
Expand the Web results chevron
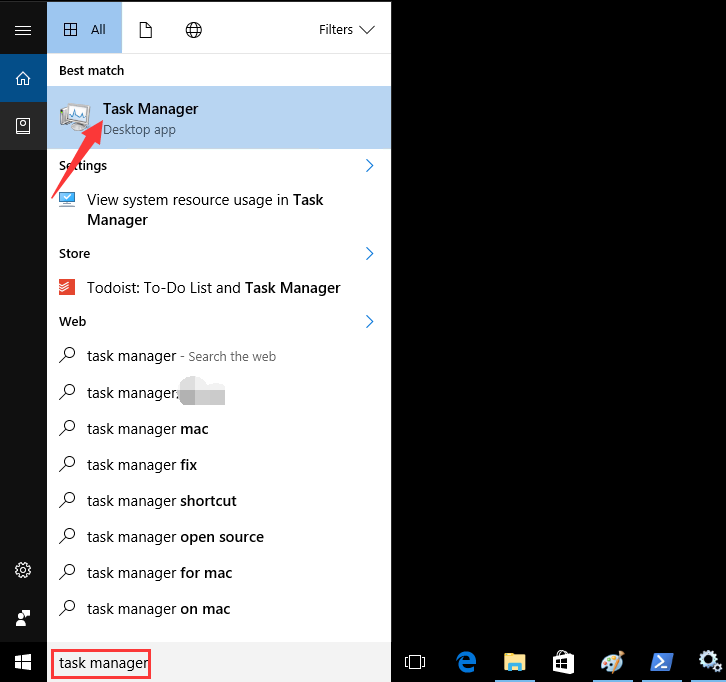[369, 321]
